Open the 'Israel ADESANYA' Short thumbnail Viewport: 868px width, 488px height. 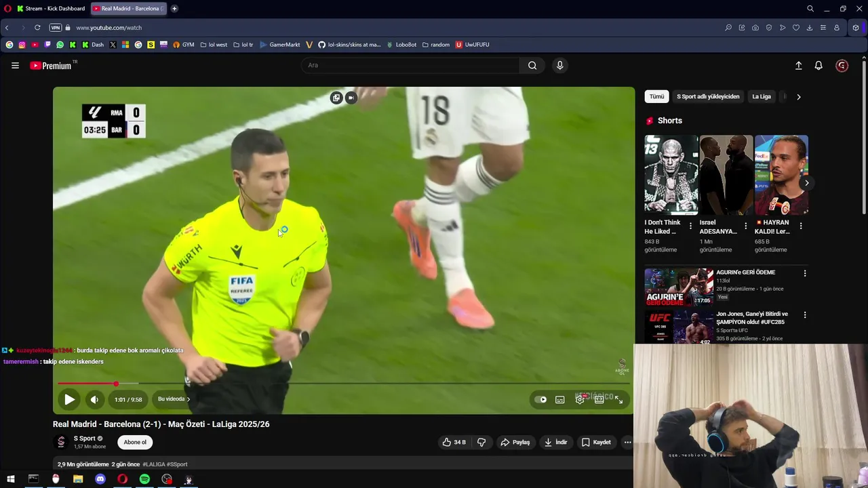(x=726, y=175)
